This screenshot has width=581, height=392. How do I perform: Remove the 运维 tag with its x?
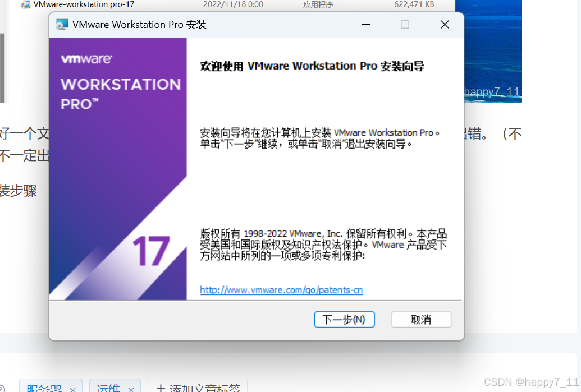click(x=131, y=389)
